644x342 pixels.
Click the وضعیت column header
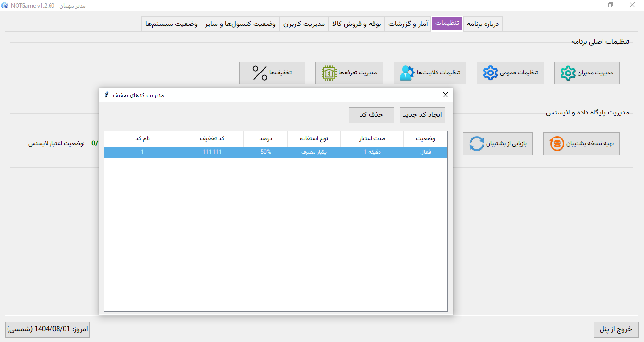tap(425, 139)
